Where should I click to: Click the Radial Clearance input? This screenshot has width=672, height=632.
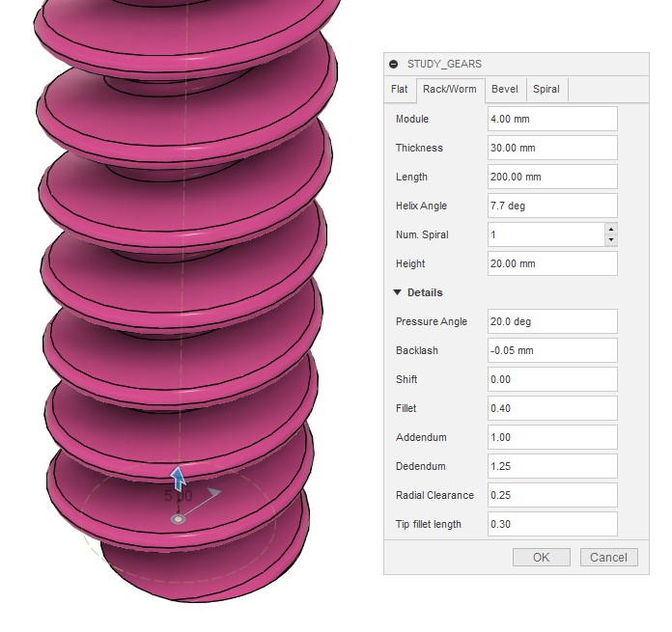[551, 495]
